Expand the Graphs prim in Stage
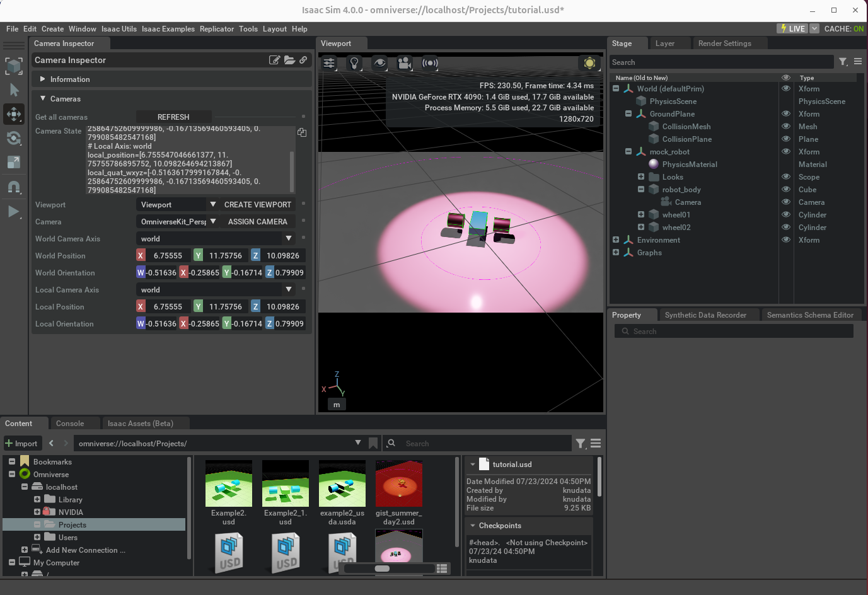868x595 pixels. click(x=616, y=252)
